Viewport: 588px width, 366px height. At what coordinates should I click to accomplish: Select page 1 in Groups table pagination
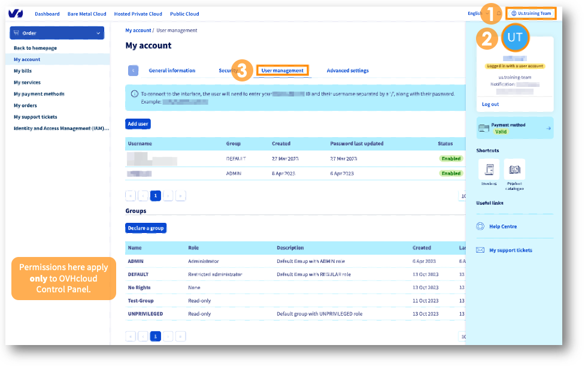(156, 337)
